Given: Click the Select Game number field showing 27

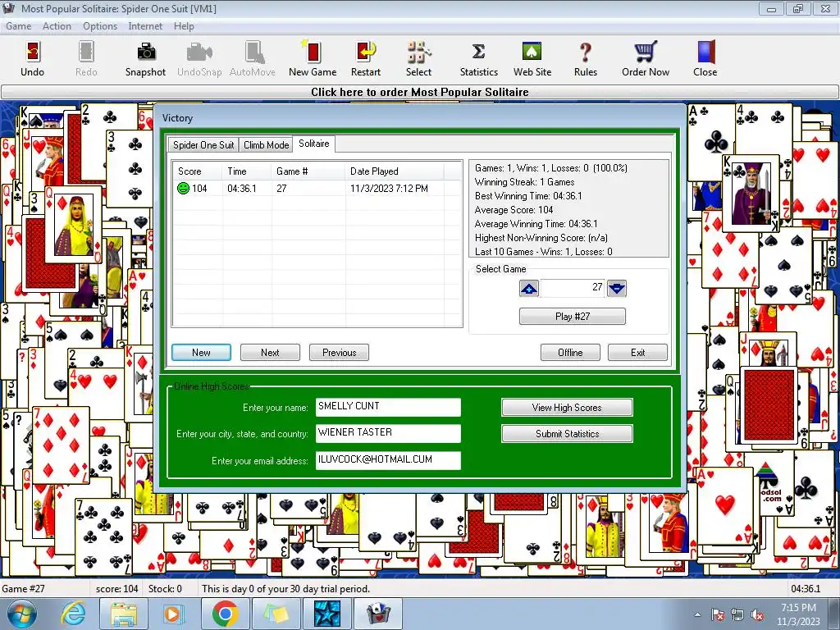Looking at the screenshot, I should pyautogui.click(x=573, y=288).
